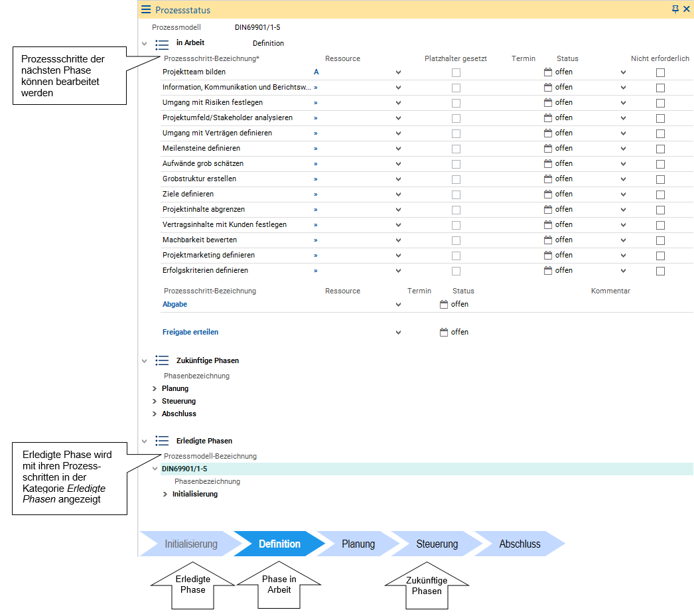Open the Prozessstatus hamburger menu
Image resolution: width=694 pixels, height=616 pixels.
click(x=145, y=10)
